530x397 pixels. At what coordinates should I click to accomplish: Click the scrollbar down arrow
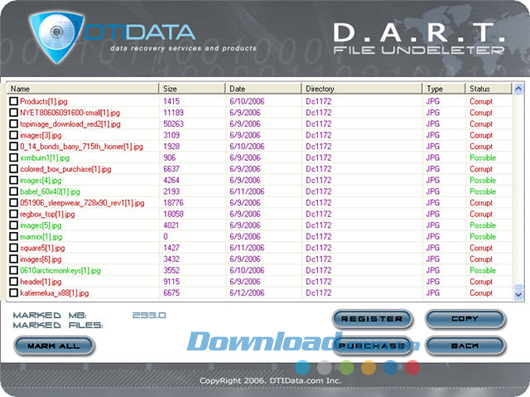tap(518, 295)
